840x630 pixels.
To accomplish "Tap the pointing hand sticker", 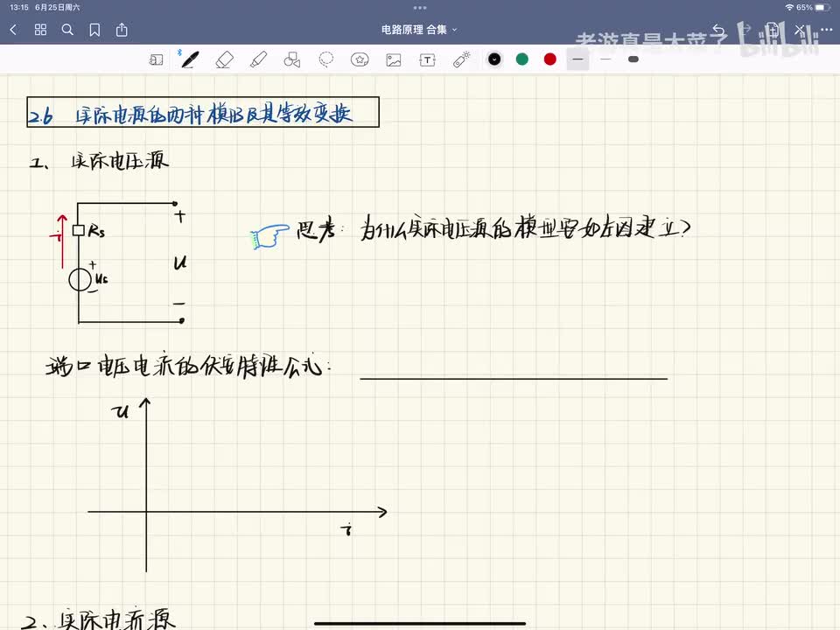I will tap(269, 236).
